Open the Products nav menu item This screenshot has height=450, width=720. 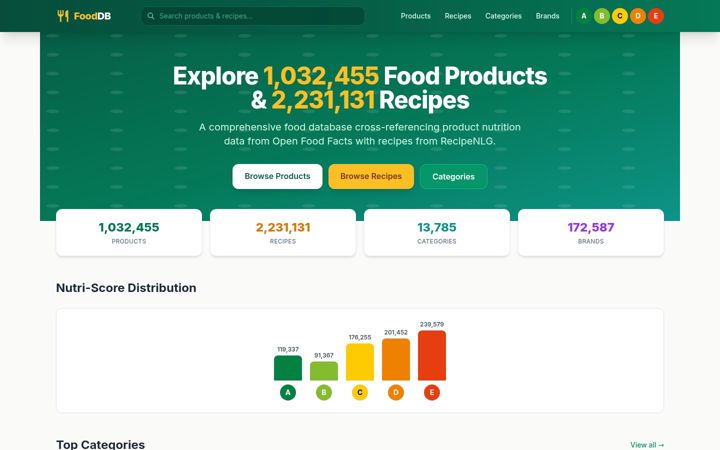pyautogui.click(x=416, y=16)
